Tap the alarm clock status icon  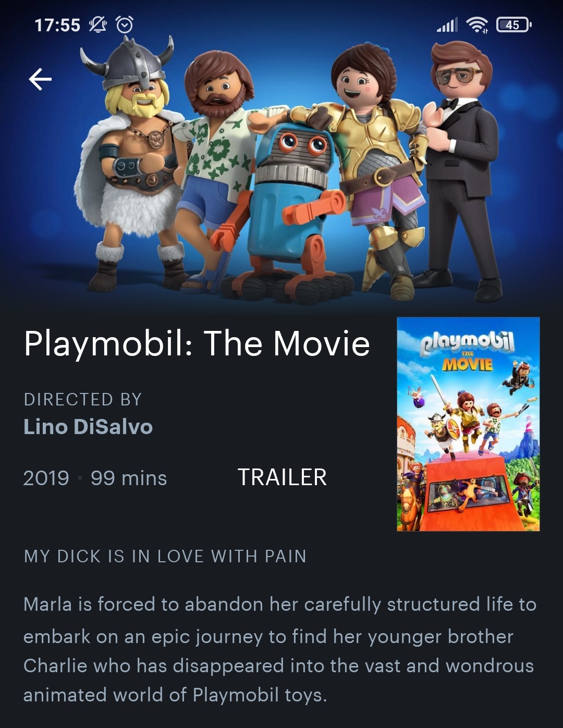[x=125, y=24]
